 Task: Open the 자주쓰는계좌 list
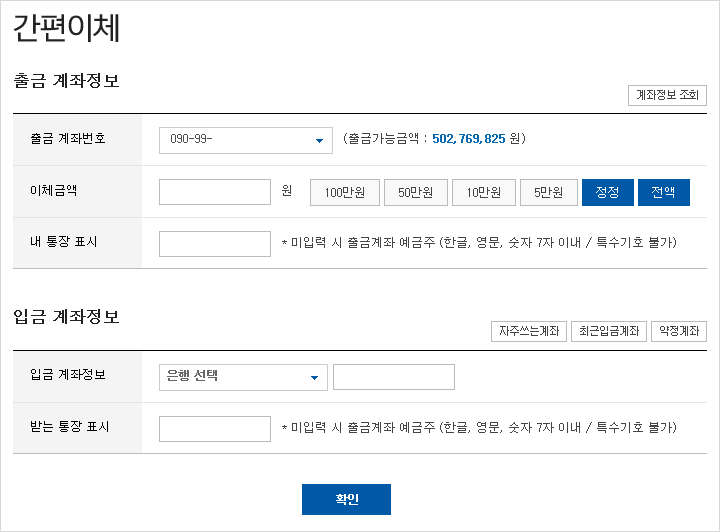click(529, 331)
